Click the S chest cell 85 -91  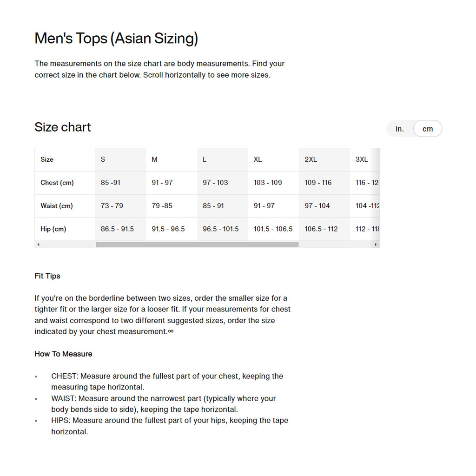(111, 183)
